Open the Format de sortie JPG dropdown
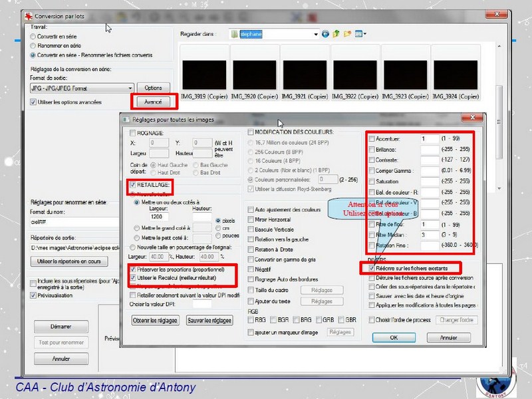This screenshot has height=399, width=532. pyautogui.click(x=130, y=88)
